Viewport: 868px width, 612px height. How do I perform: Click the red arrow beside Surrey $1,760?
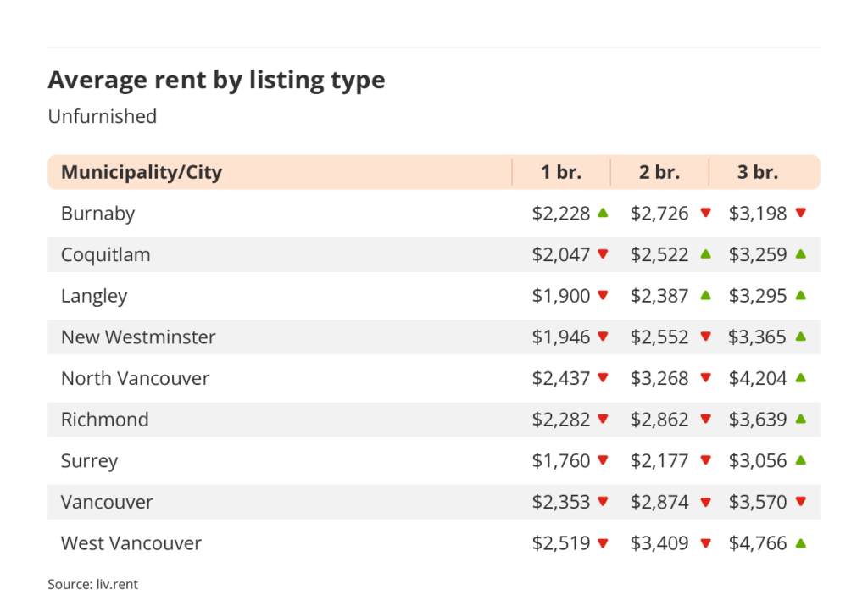tap(603, 461)
